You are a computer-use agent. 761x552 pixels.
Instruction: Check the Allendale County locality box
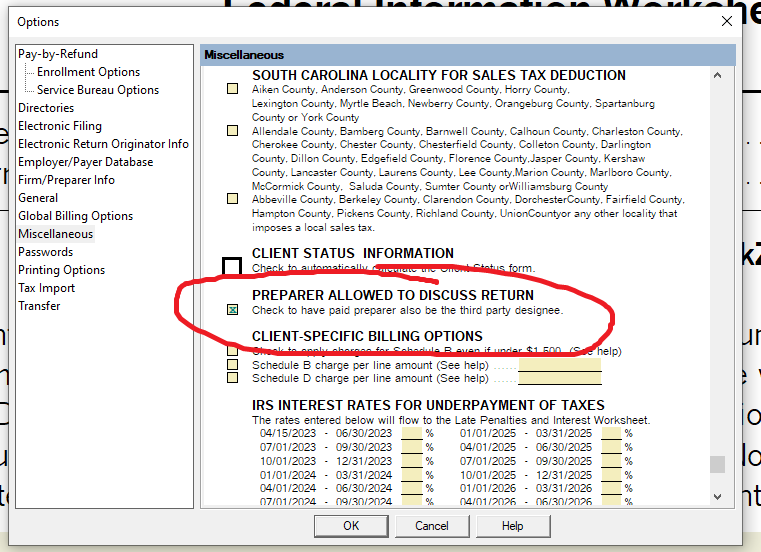click(232, 130)
